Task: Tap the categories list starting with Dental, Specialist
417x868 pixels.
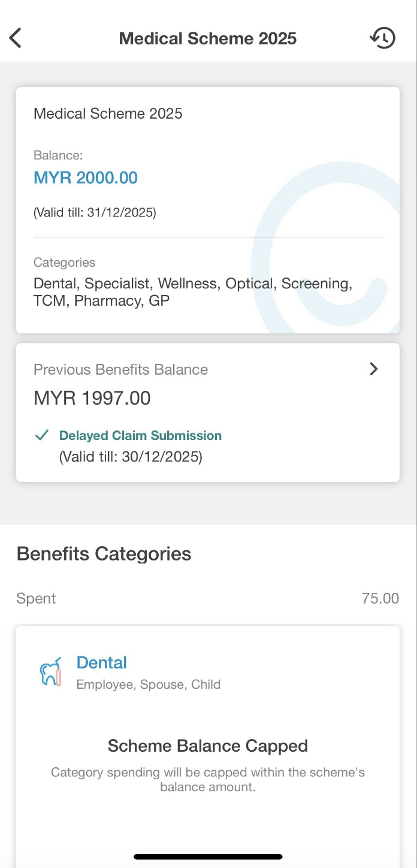Action: [x=192, y=291]
